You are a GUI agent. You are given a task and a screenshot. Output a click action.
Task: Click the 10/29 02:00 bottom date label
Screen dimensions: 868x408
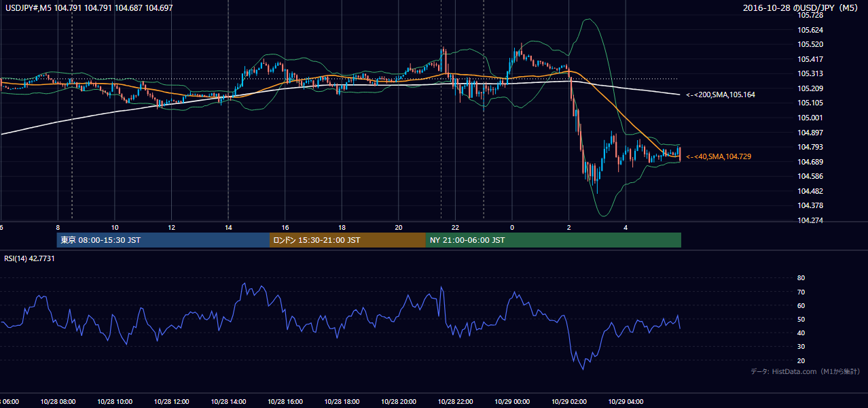click(x=569, y=402)
